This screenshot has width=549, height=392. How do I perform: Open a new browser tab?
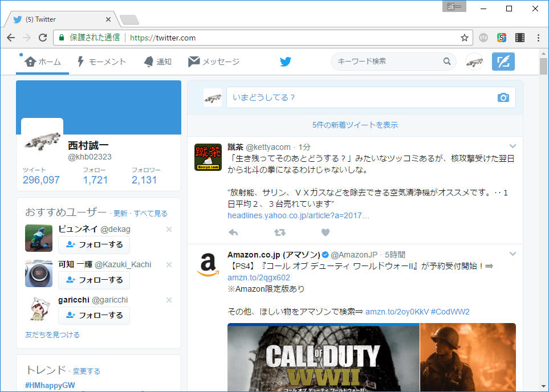click(x=129, y=19)
